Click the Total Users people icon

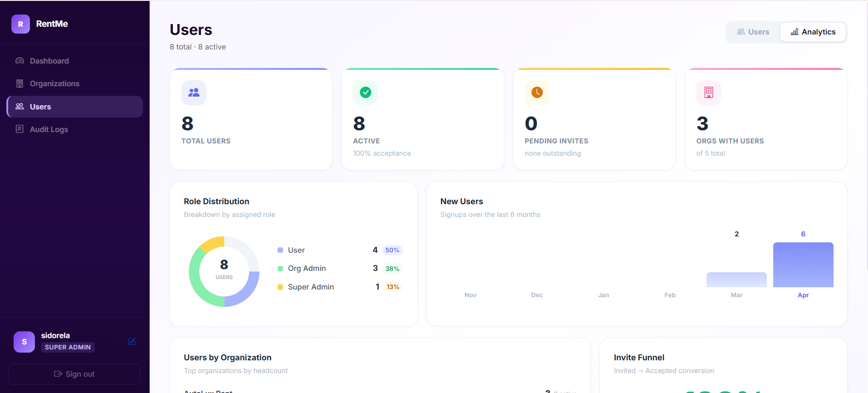194,93
